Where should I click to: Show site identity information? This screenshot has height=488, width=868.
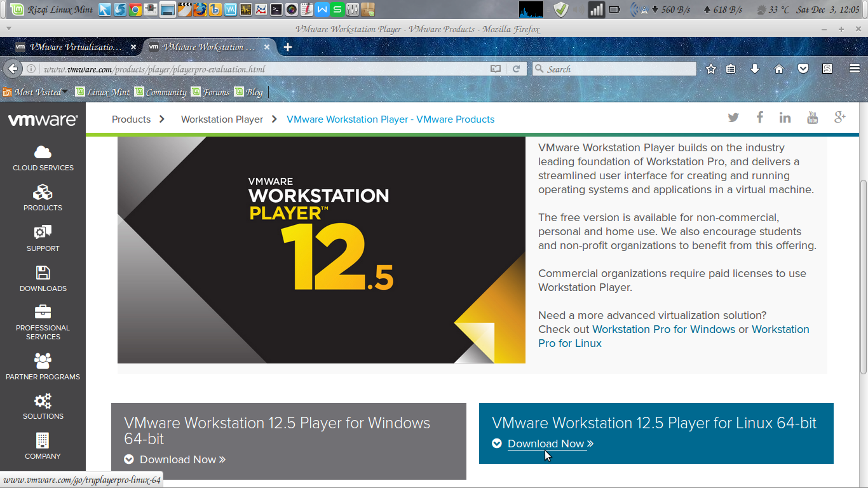tap(31, 69)
